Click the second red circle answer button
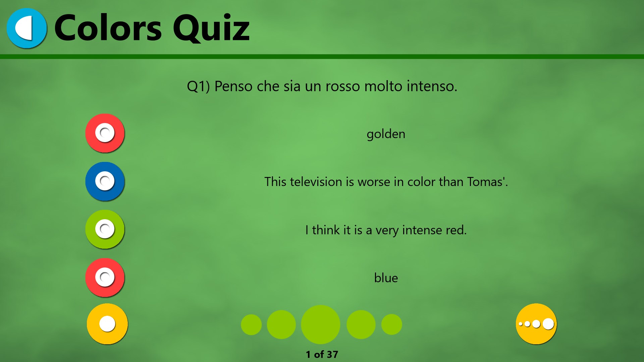 pyautogui.click(x=105, y=277)
